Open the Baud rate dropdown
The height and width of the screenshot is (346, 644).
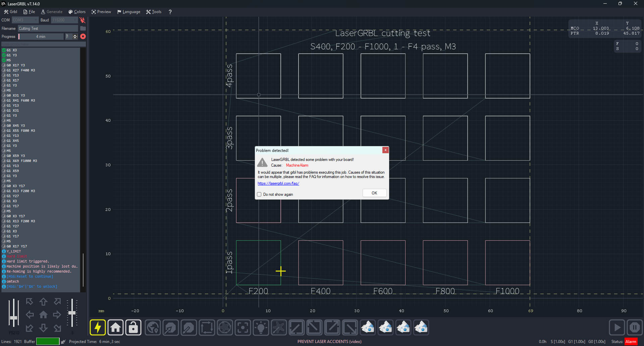click(65, 20)
